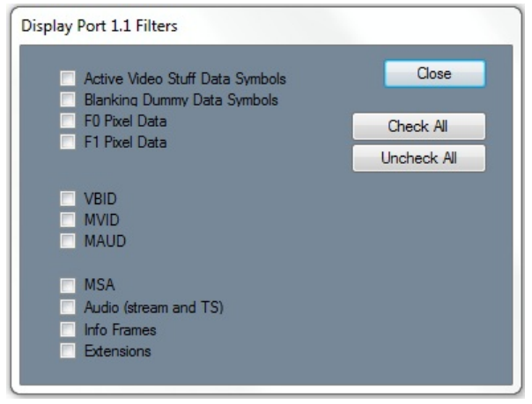Check the MVID filter box
The width and height of the screenshot is (532, 404).
point(68,220)
